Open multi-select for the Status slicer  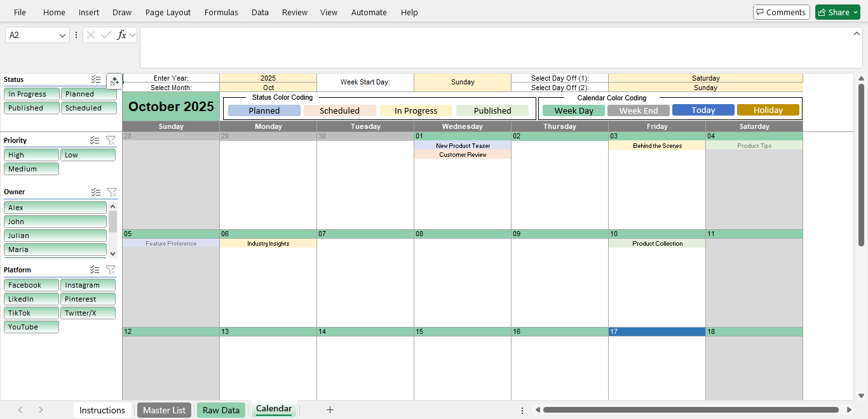[96, 79]
